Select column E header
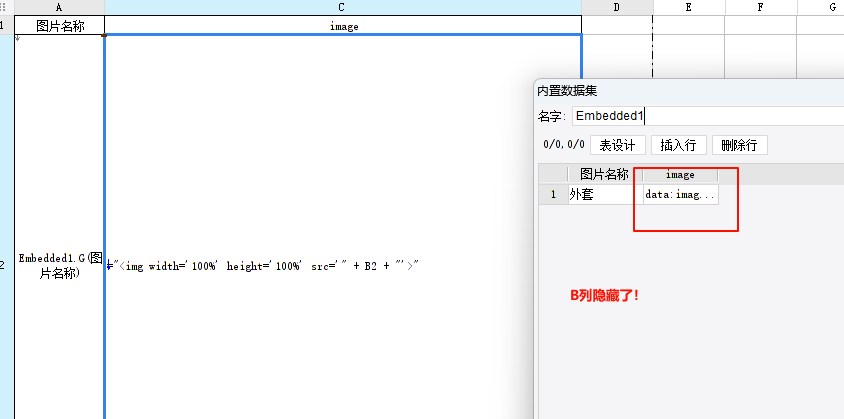The image size is (844, 419). (x=689, y=7)
